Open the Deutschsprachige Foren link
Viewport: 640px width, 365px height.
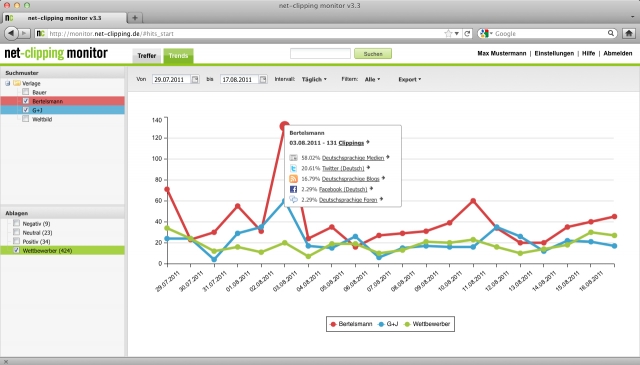click(x=348, y=200)
